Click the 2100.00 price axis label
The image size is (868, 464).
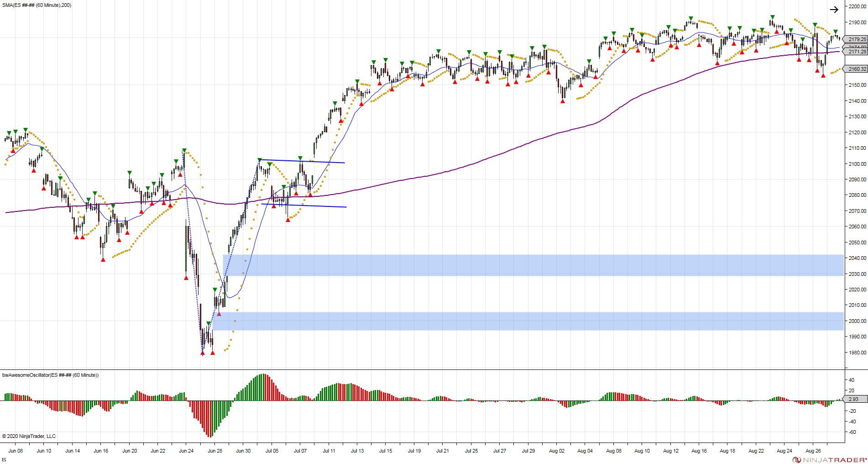tap(857, 163)
